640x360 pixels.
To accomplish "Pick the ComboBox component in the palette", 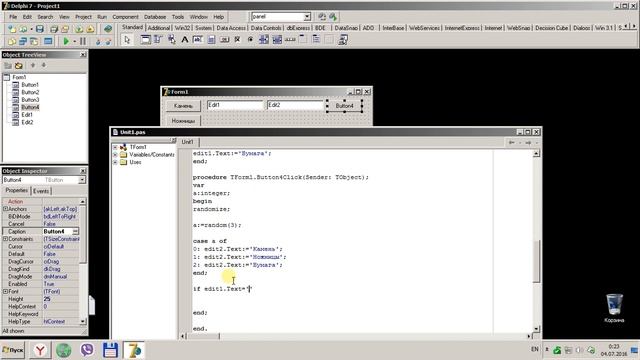I will pyautogui.click(x=277, y=40).
